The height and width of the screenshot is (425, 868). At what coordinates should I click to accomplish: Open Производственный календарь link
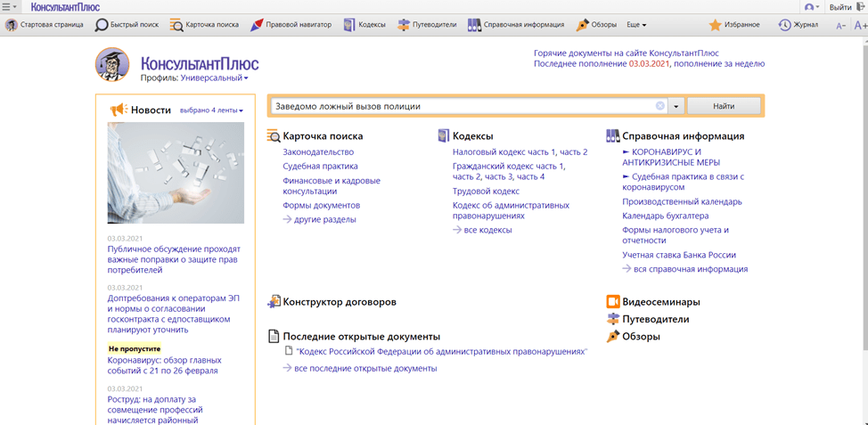coord(682,201)
